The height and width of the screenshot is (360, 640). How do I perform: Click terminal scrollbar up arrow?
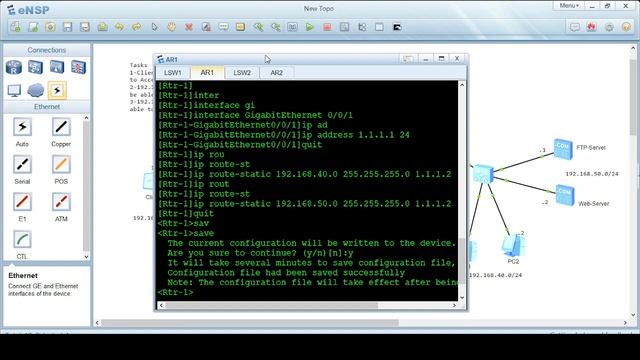point(462,84)
